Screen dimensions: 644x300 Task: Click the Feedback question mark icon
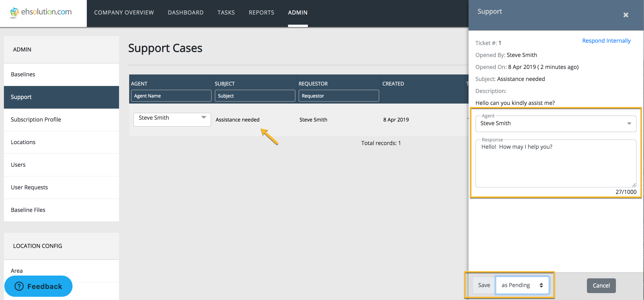point(19,286)
